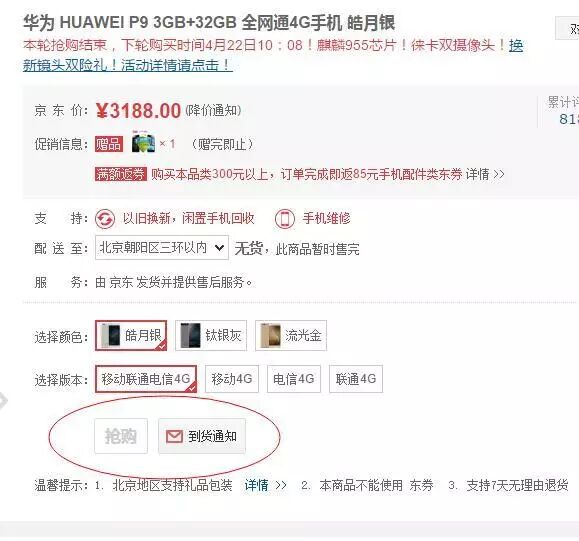The height and width of the screenshot is (541, 579).
Task: Click the phone repair icon
Action: click(285, 219)
